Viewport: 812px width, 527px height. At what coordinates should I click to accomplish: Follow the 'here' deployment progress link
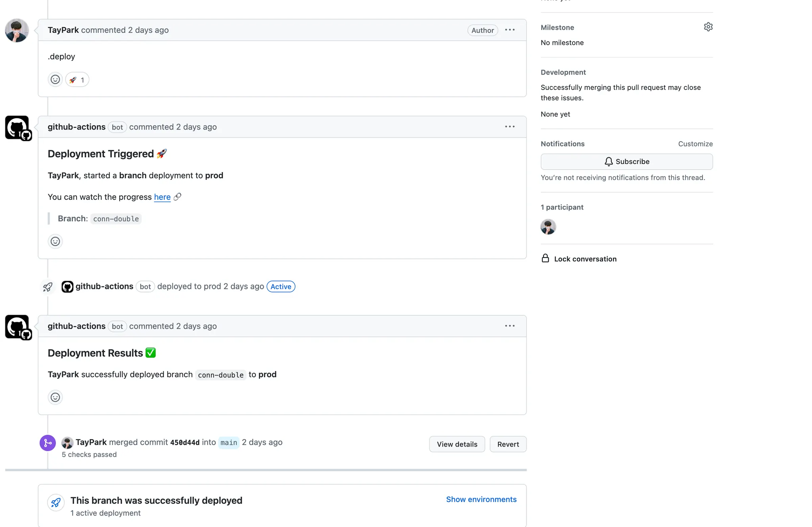click(162, 197)
